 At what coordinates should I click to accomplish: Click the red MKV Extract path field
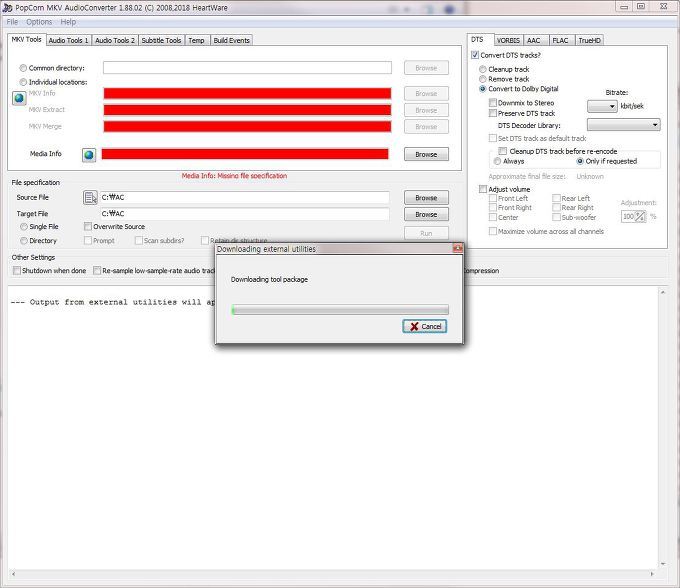(x=247, y=110)
